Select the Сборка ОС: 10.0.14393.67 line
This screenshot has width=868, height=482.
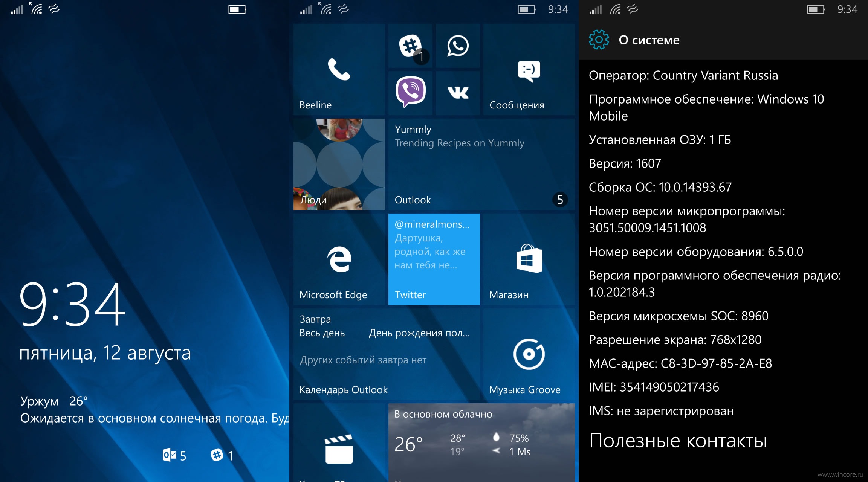(660, 187)
